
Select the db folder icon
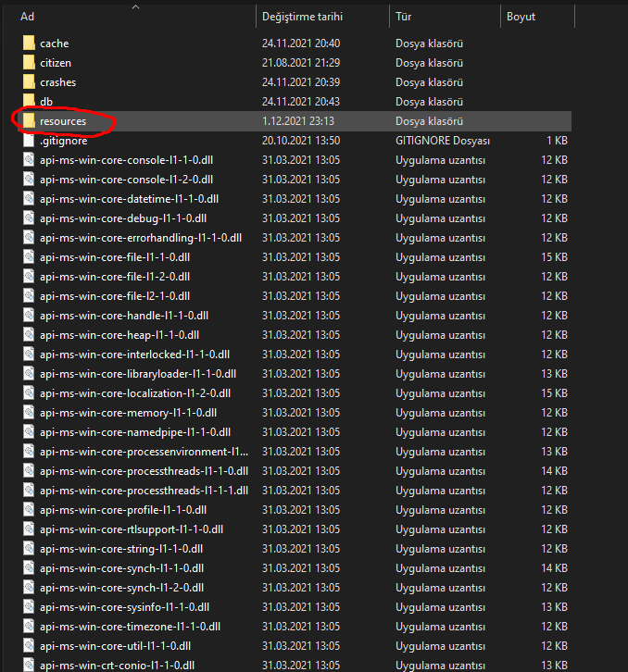(x=29, y=101)
